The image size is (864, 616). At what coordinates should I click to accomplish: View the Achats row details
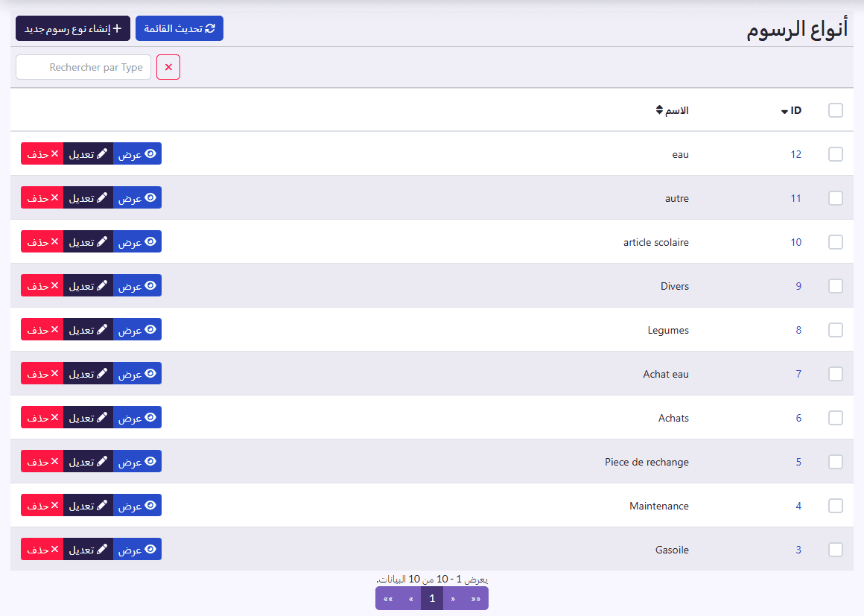[x=137, y=418]
